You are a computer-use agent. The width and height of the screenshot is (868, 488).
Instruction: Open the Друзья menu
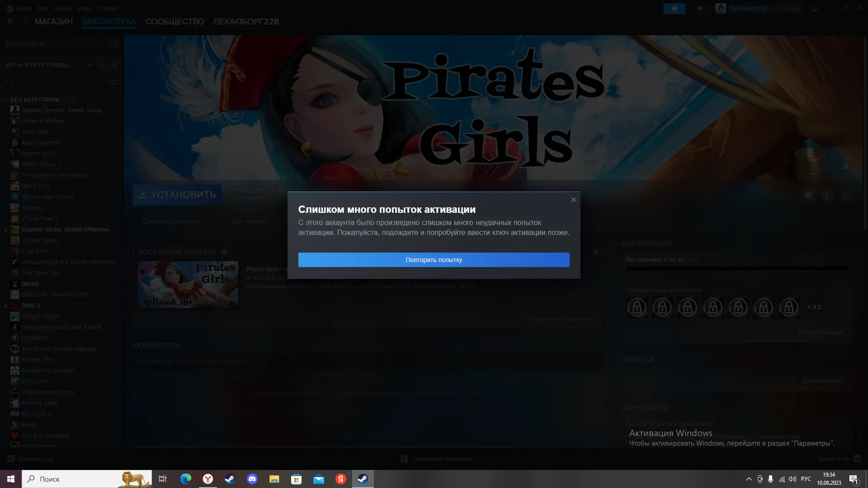tap(63, 8)
